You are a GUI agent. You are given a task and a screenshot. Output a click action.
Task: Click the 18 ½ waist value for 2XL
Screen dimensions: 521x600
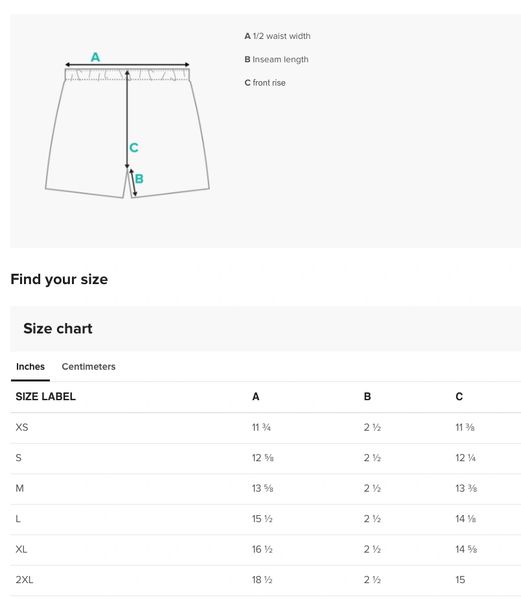(x=262, y=580)
